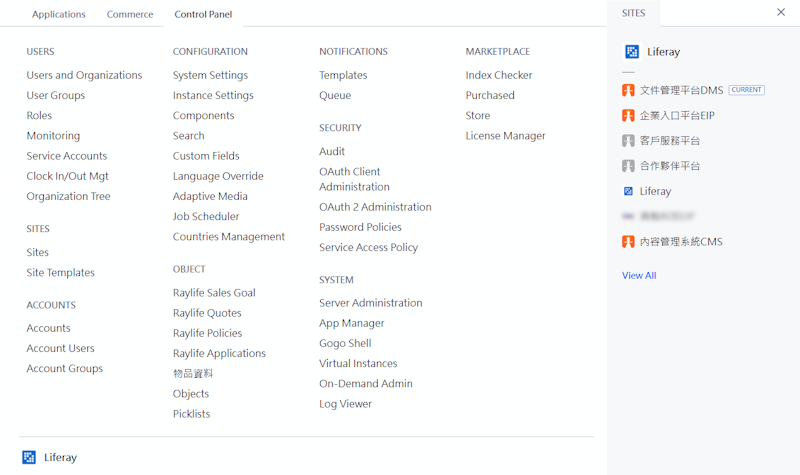The image size is (800, 475).
Task: Open Picklists
Action: pyautogui.click(x=191, y=414)
